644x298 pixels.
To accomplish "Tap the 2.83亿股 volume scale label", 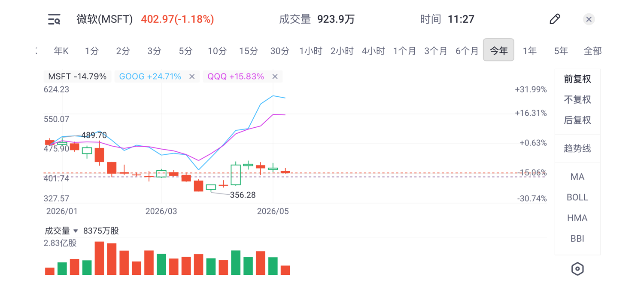I will pos(60,243).
